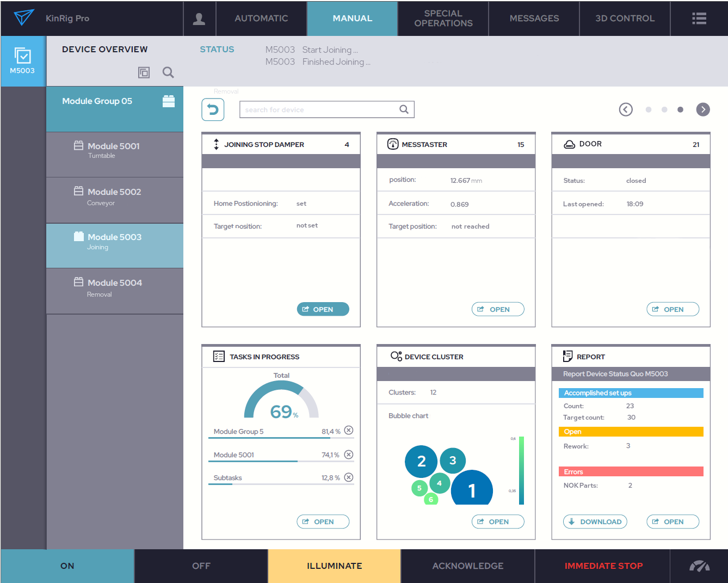Click the search for device field
The width and height of the screenshot is (728, 583).
321,109
